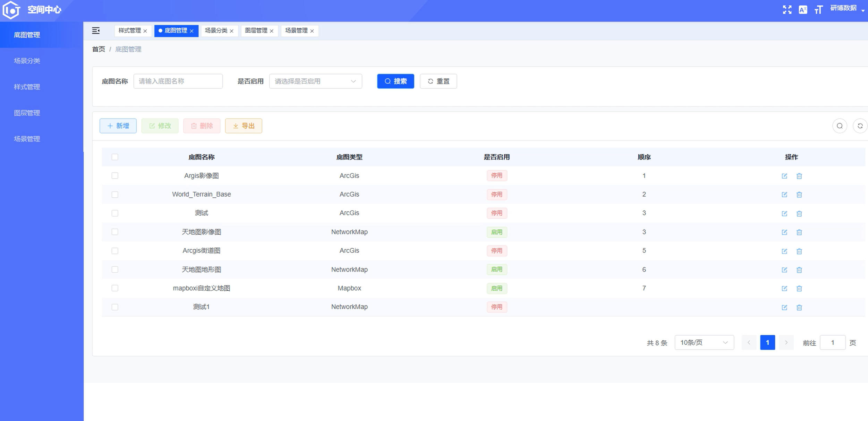Click the 新增 button
868x421 pixels.
coord(118,126)
